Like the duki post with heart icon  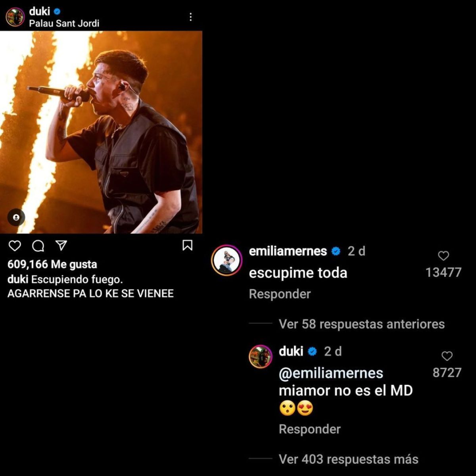pyautogui.click(x=15, y=246)
